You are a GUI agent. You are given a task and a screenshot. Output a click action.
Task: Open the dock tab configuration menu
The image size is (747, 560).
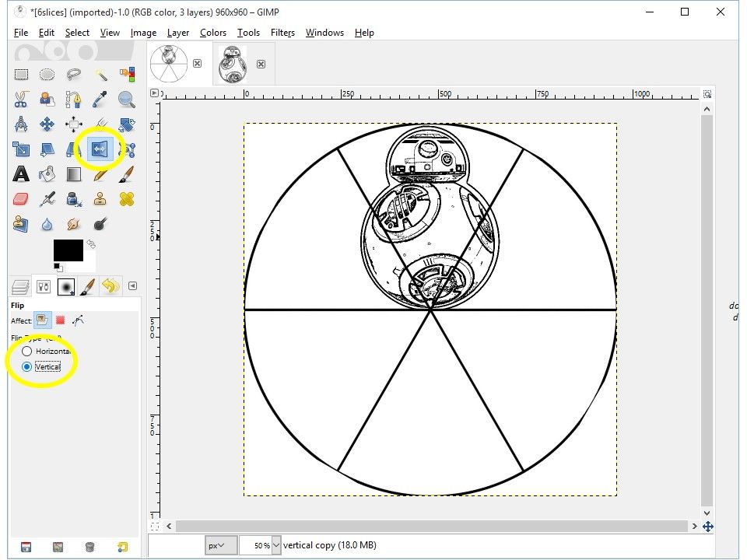tap(132, 285)
